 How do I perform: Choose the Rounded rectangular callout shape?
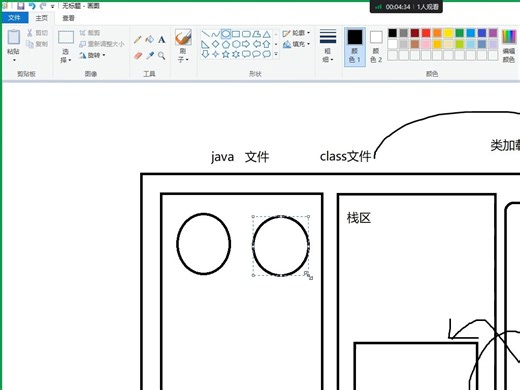246,54
